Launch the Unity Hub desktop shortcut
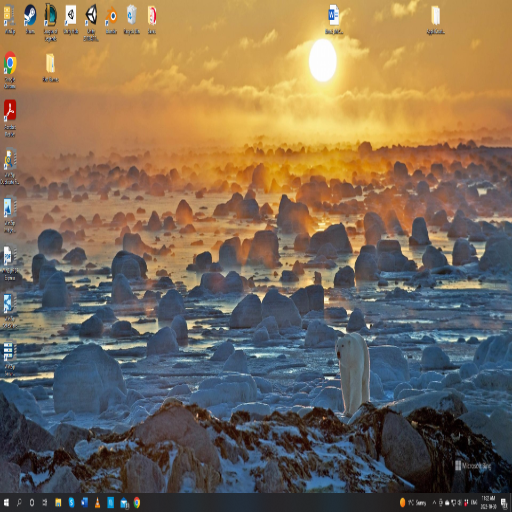This screenshot has height=512, width=512. point(71,19)
